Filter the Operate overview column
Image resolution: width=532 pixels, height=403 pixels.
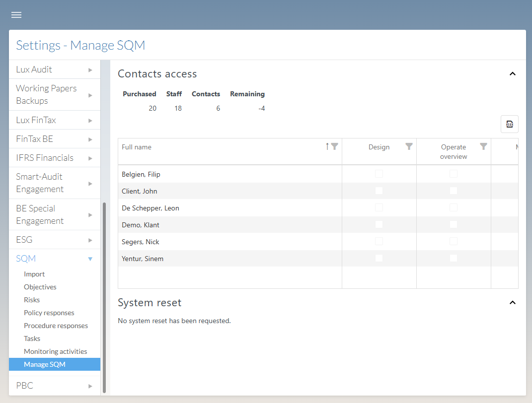(x=483, y=146)
